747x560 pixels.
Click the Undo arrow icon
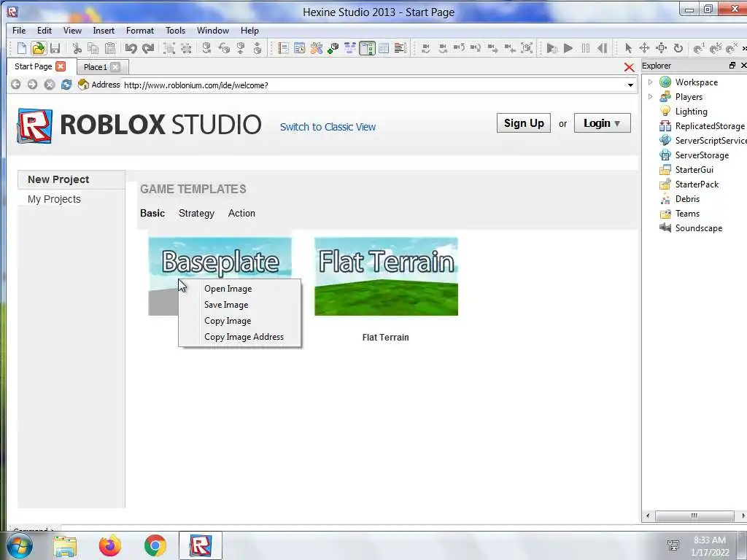point(131,48)
